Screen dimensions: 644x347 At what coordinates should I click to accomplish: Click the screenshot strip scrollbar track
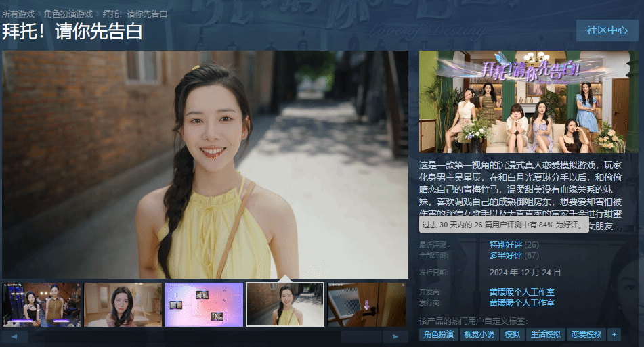point(203,336)
